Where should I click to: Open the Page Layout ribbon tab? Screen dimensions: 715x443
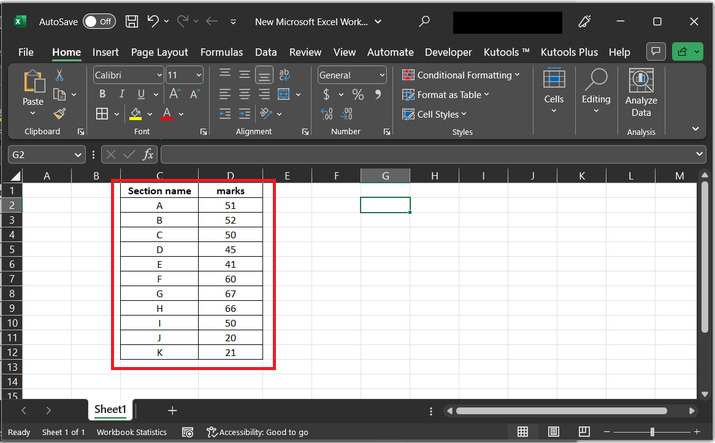click(159, 52)
